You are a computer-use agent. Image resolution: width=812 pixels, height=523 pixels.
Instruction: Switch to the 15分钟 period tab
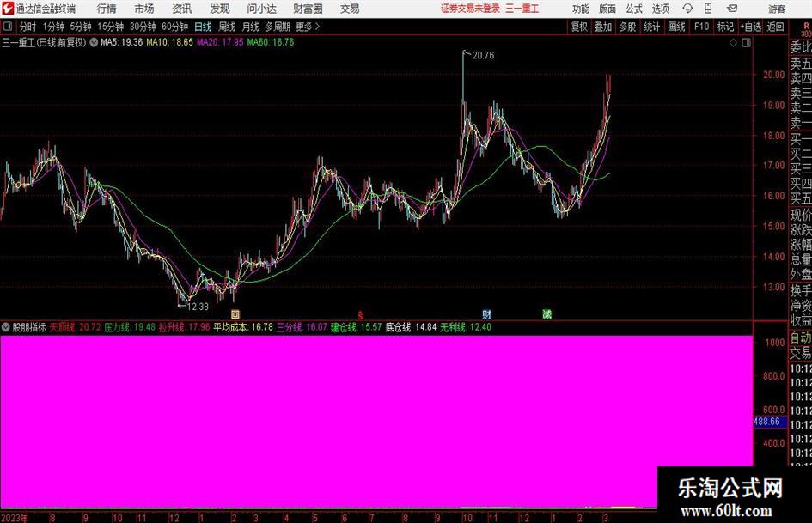tap(111, 27)
